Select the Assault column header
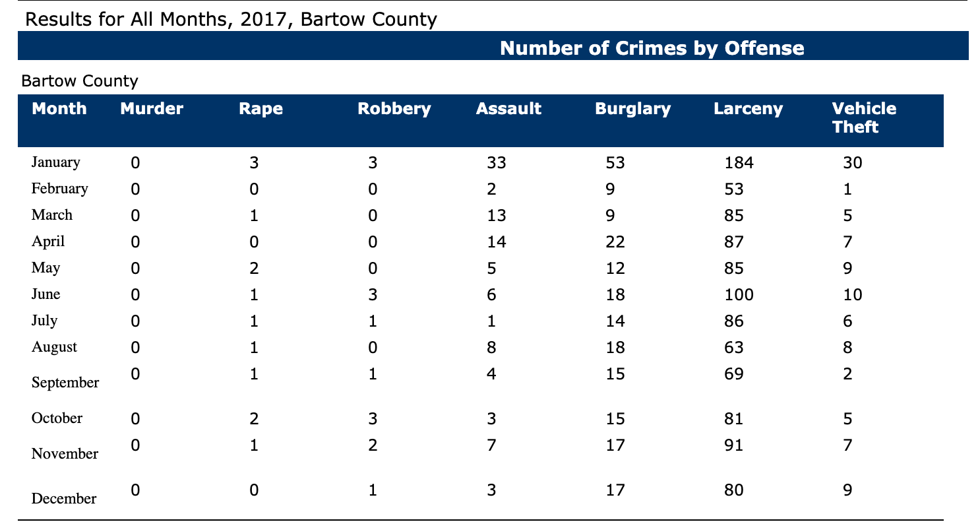 [508, 109]
